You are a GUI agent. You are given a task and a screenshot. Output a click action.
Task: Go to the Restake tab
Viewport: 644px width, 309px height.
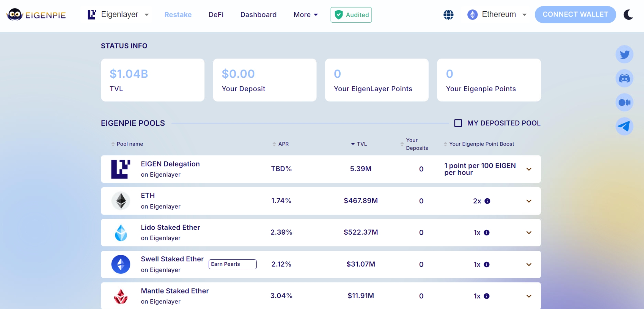[x=178, y=15]
